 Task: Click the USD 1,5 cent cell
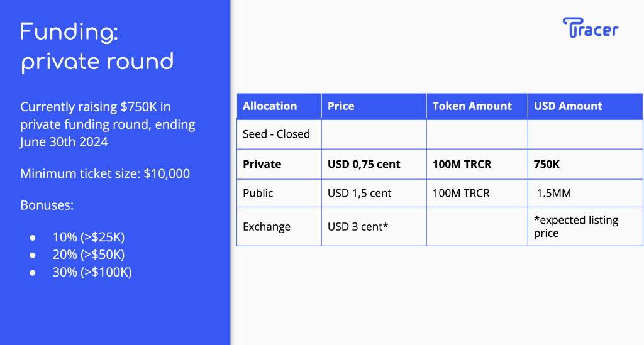pyautogui.click(x=360, y=193)
